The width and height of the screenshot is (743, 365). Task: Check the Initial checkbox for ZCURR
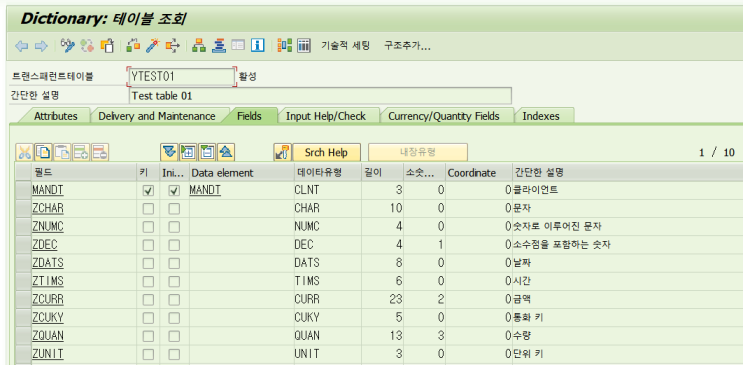point(174,300)
